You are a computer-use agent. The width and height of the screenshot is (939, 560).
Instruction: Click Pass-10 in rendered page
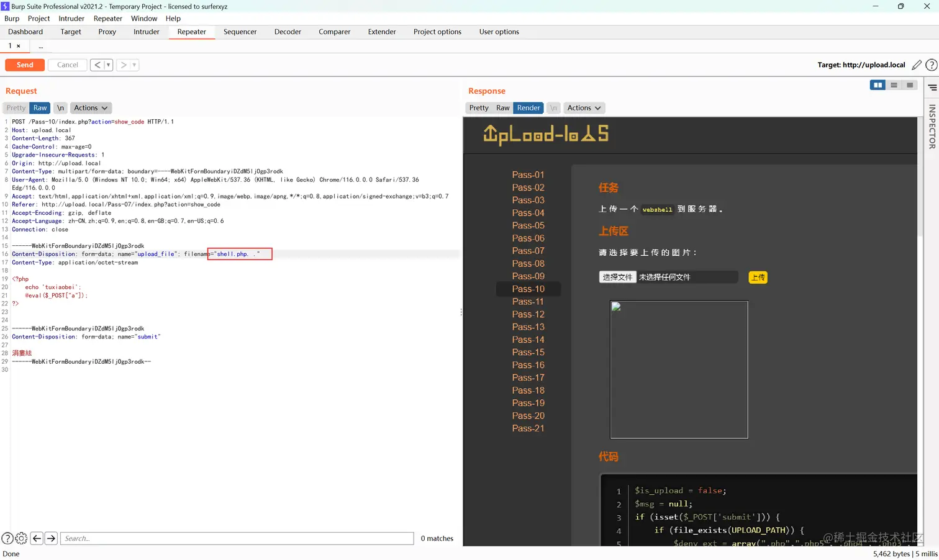(528, 289)
